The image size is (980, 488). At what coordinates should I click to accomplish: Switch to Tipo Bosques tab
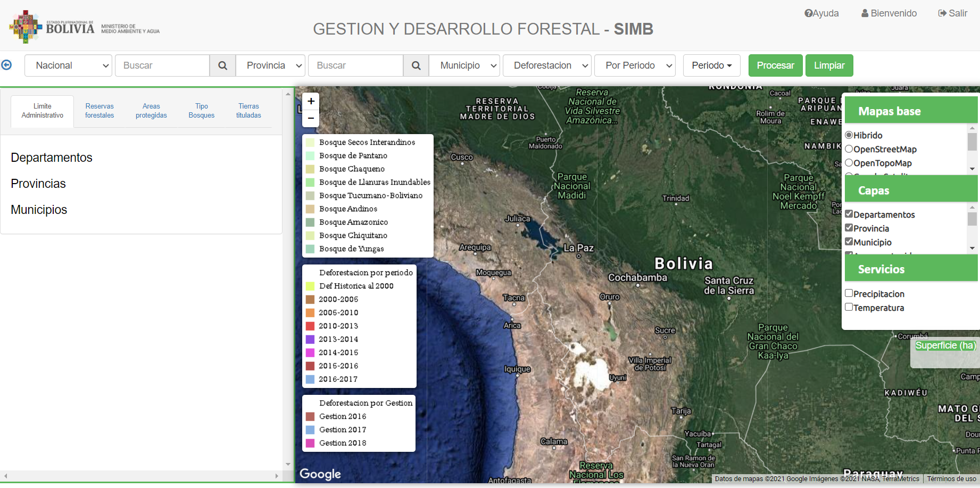tap(202, 111)
